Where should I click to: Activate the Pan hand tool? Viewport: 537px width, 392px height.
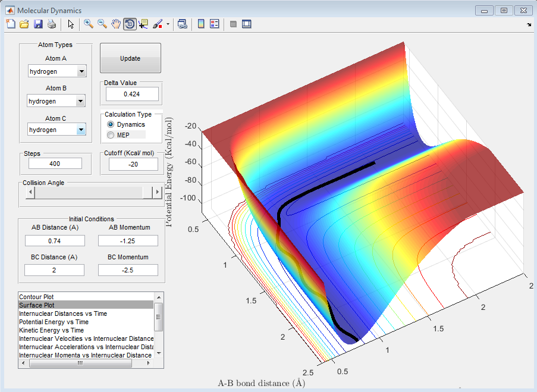[x=116, y=24]
